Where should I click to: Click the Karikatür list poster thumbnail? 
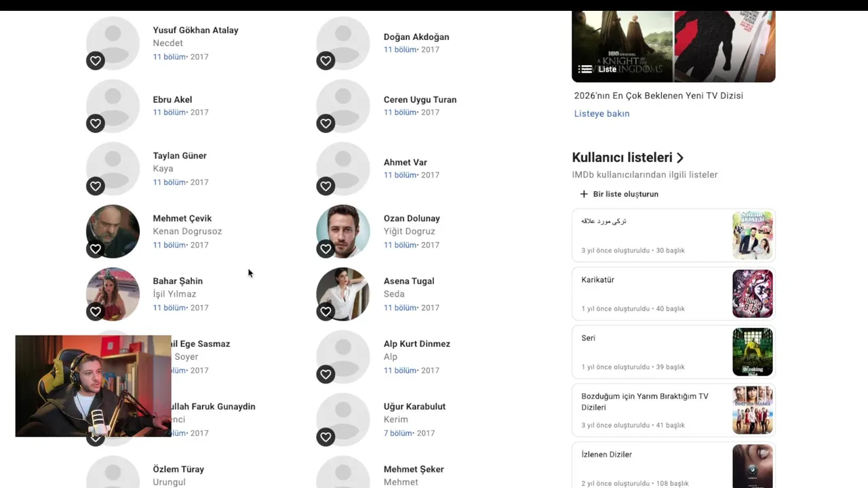tap(753, 293)
